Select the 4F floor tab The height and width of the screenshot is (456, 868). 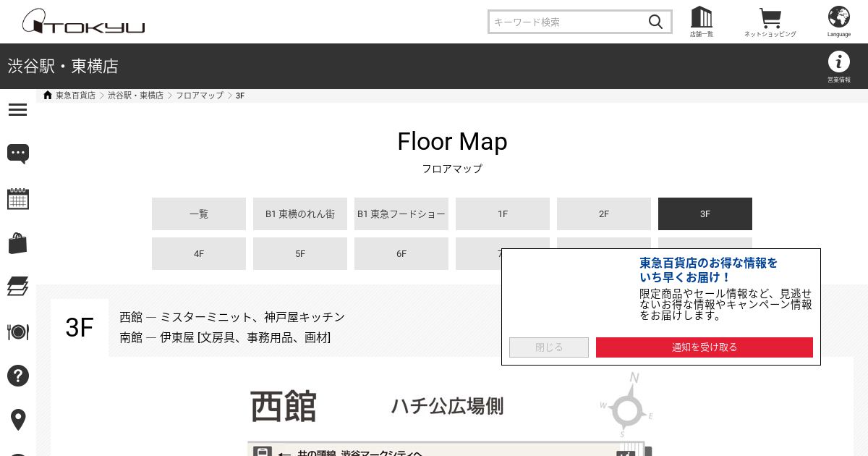point(199,254)
